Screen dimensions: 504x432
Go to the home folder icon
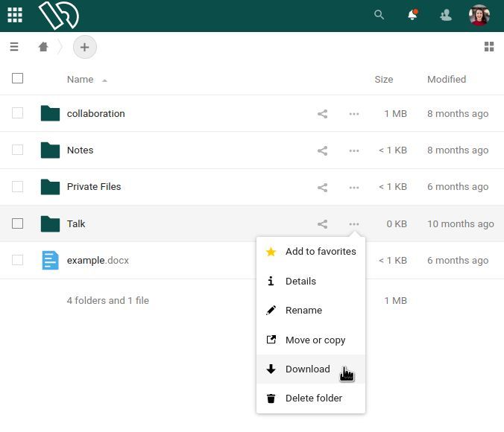(43, 47)
